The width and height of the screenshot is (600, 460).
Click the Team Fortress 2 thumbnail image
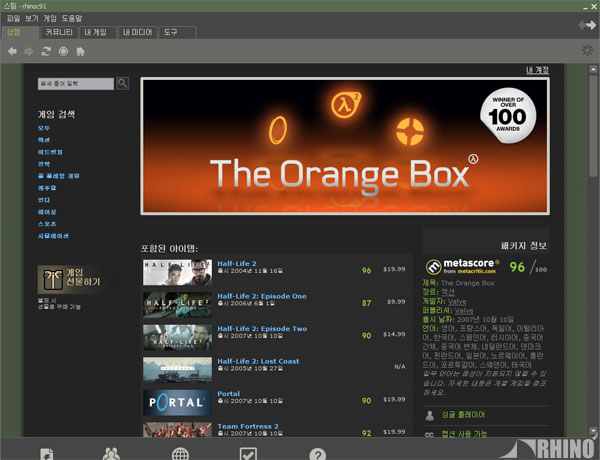point(177,429)
